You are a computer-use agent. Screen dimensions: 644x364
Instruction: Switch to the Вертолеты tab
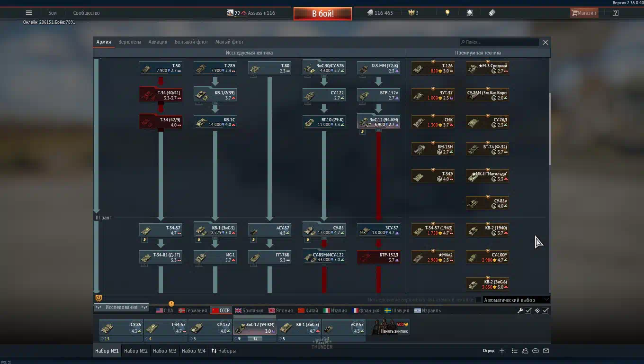click(x=130, y=42)
